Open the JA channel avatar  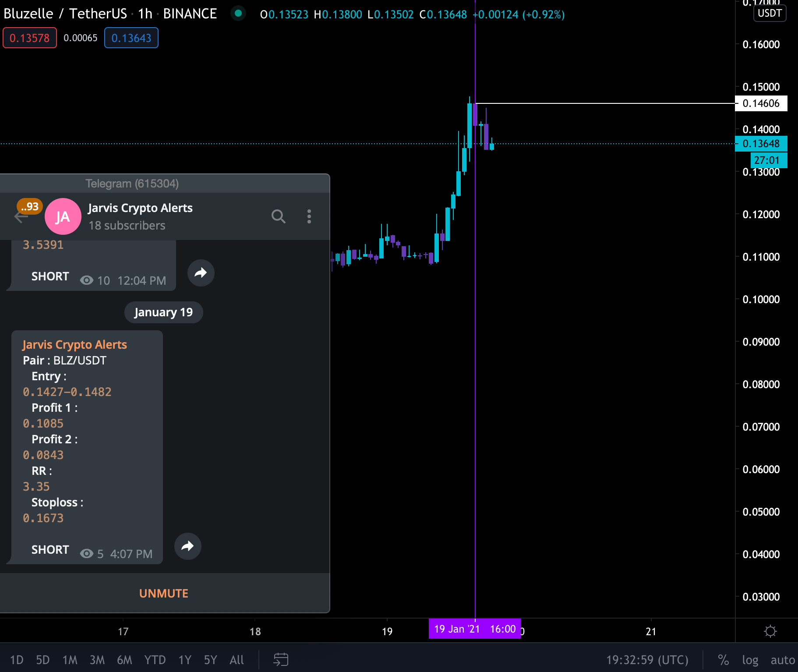63,216
